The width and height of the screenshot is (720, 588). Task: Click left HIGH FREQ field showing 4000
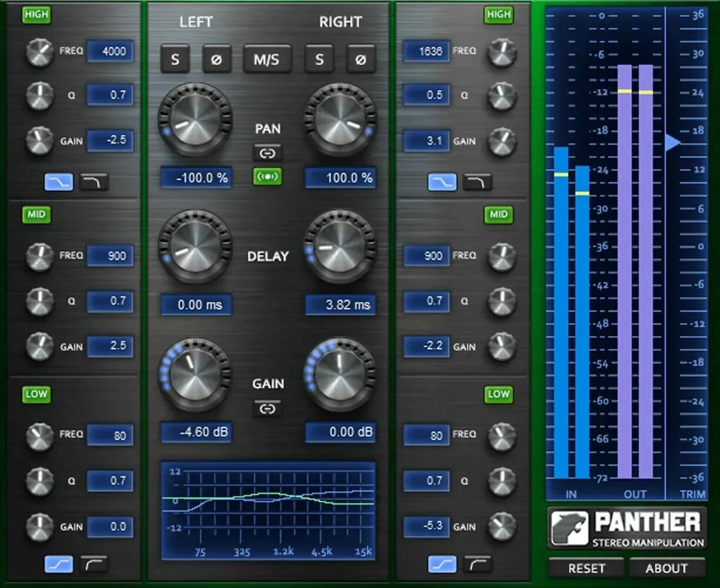coord(111,51)
